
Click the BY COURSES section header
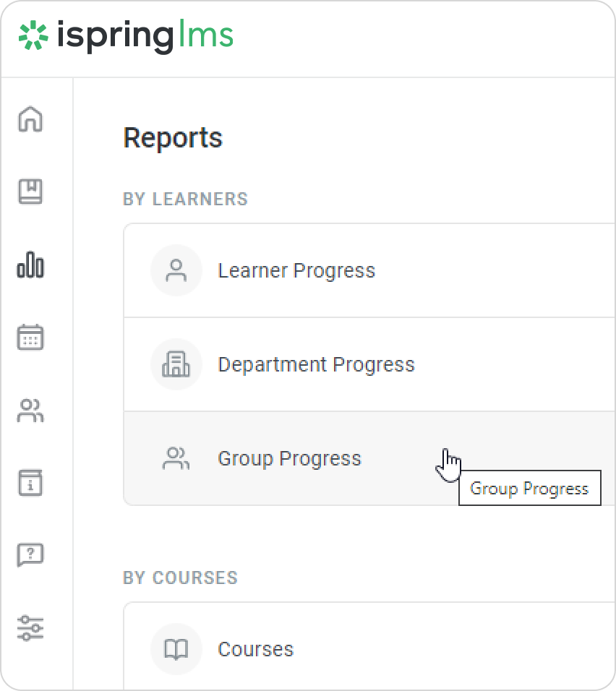[180, 578]
